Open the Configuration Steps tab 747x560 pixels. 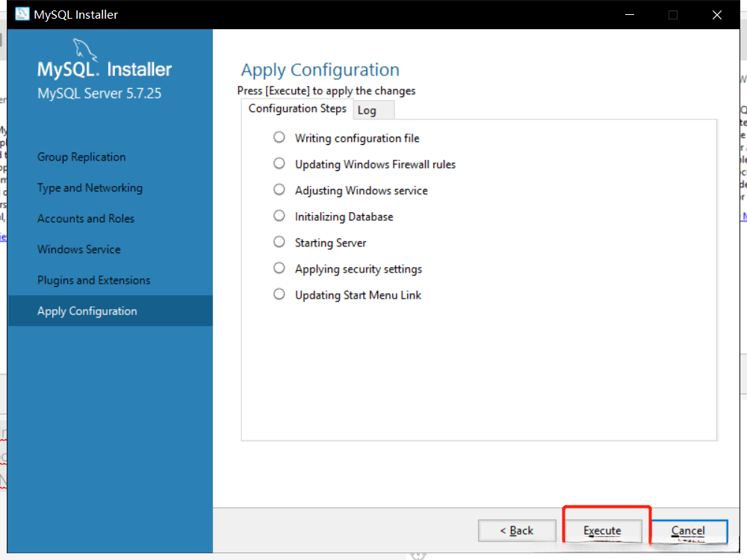(297, 109)
